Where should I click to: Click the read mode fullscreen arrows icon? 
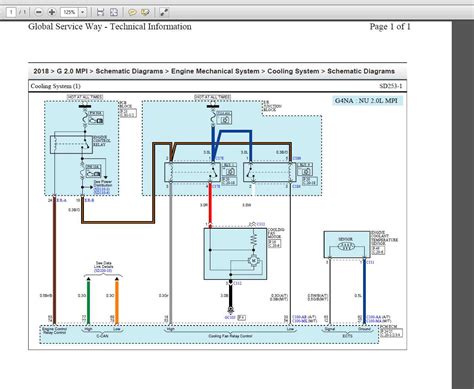click(164, 12)
